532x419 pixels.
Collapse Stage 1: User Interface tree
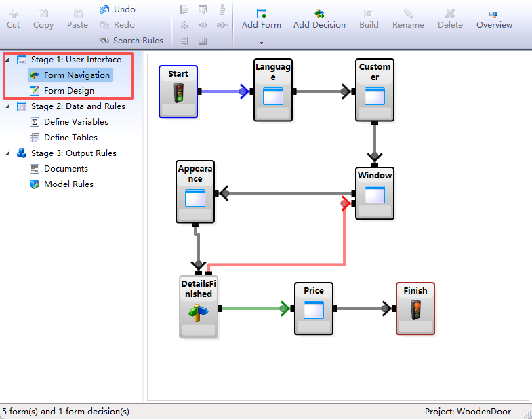7,60
